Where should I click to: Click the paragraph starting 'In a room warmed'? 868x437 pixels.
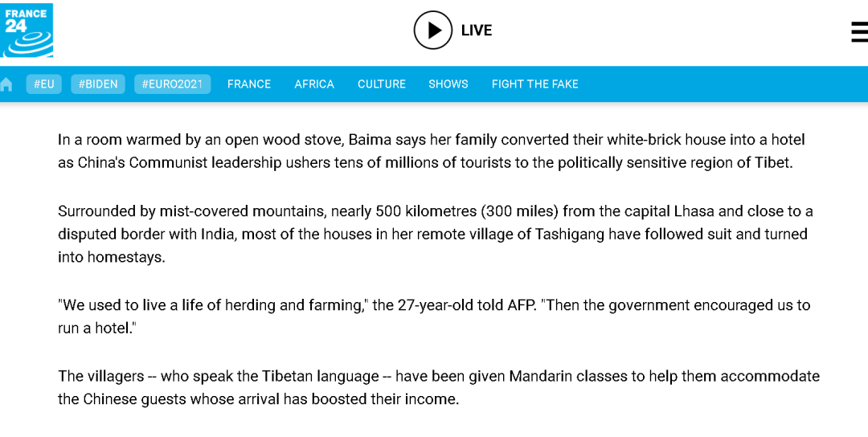coord(432,152)
